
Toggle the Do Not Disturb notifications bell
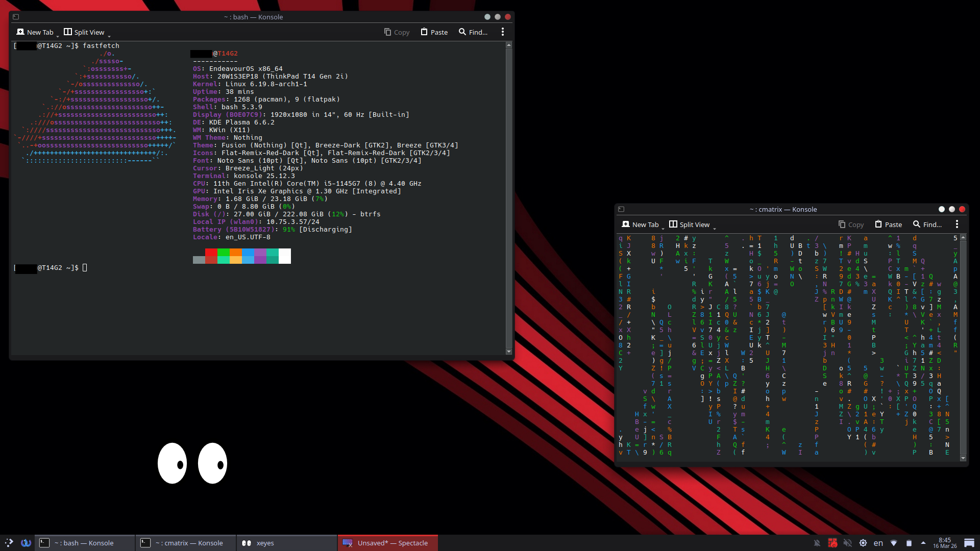817,543
